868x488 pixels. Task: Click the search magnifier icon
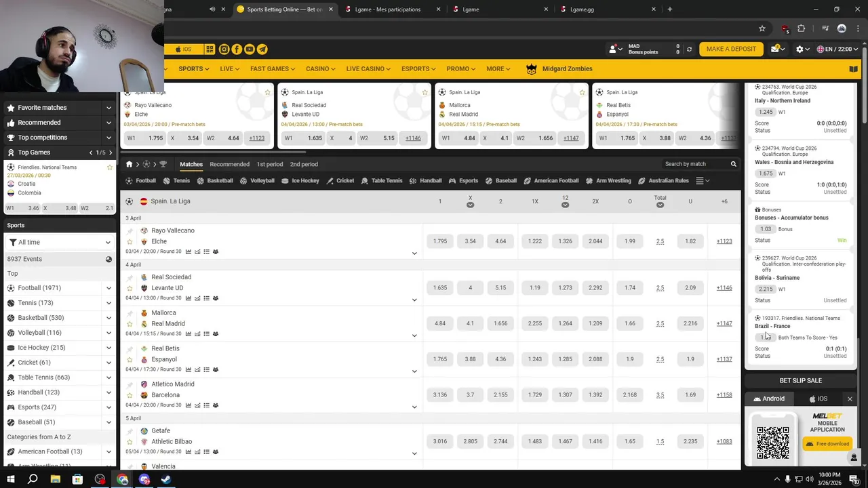[x=733, y=164]
